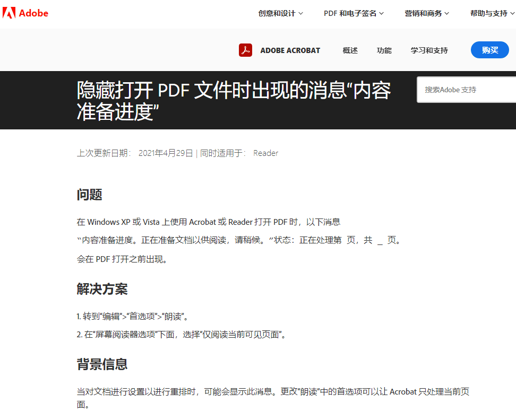Expand the 营销和商务 menu
The image size is (516, 420).
(x=427, y=13)
